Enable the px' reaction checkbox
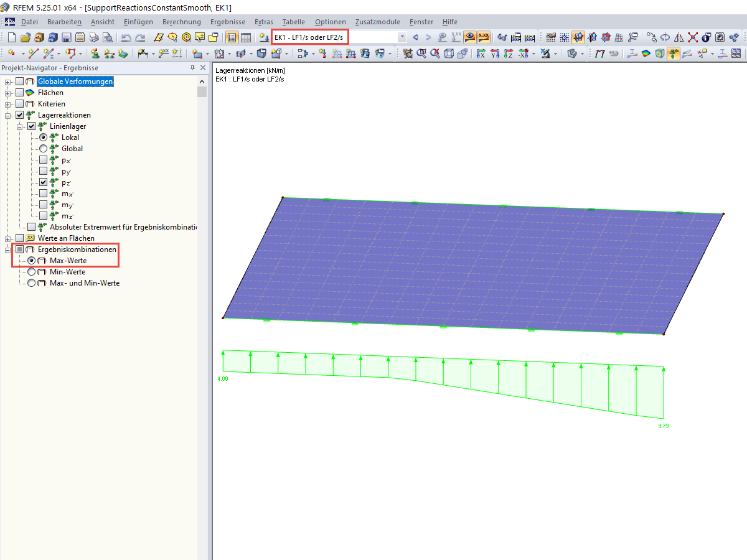The image size is (747, 560). pos(44,160)
